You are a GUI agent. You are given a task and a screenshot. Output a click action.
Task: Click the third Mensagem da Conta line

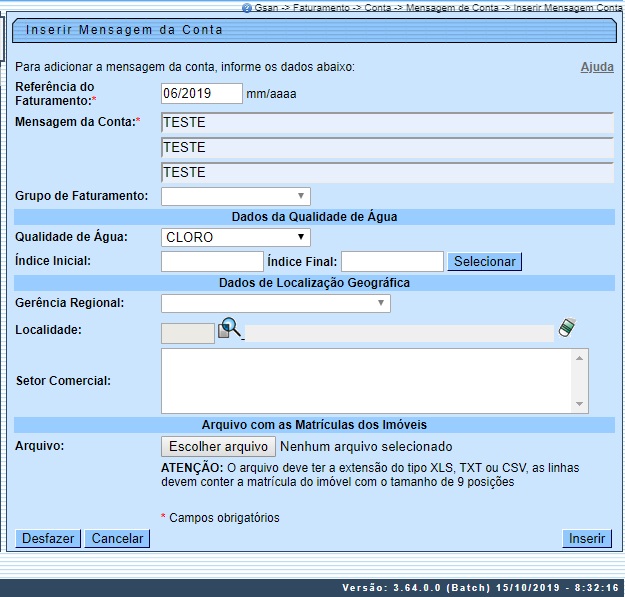pyautogui.click(x=386, y=172)
